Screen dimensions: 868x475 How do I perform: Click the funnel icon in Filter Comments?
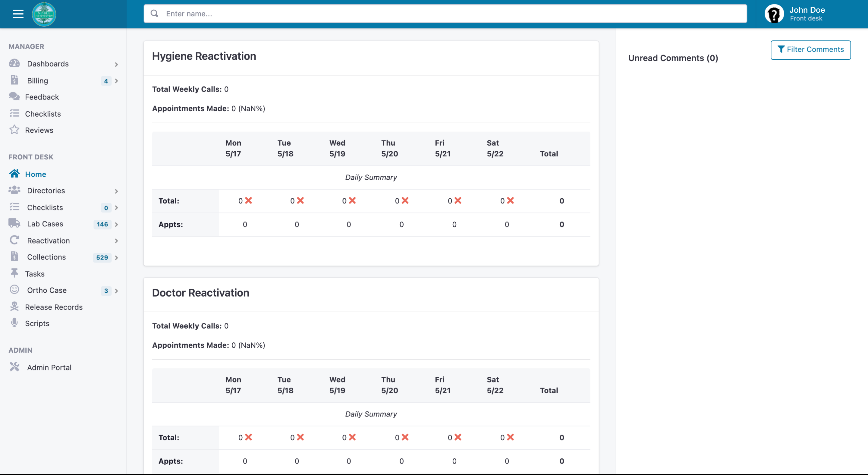point(781,49)
